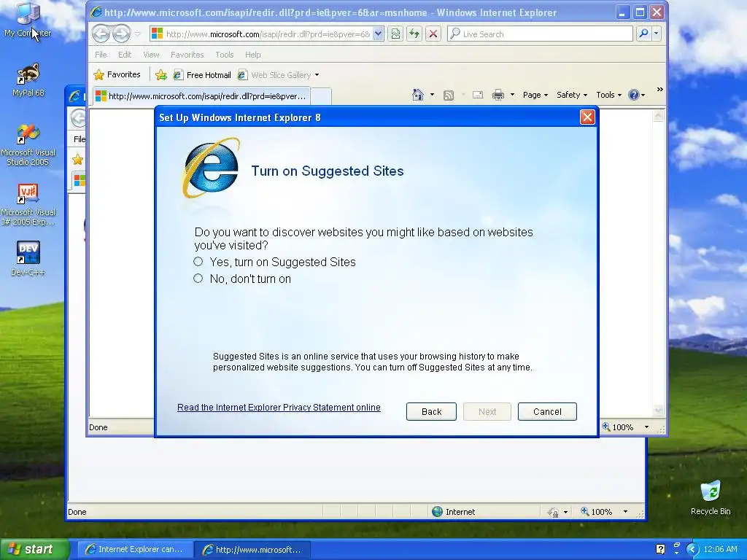This screenshot has width=747, height=560.
Task: Click the browser Back arrow button
Action: point(101,34)
